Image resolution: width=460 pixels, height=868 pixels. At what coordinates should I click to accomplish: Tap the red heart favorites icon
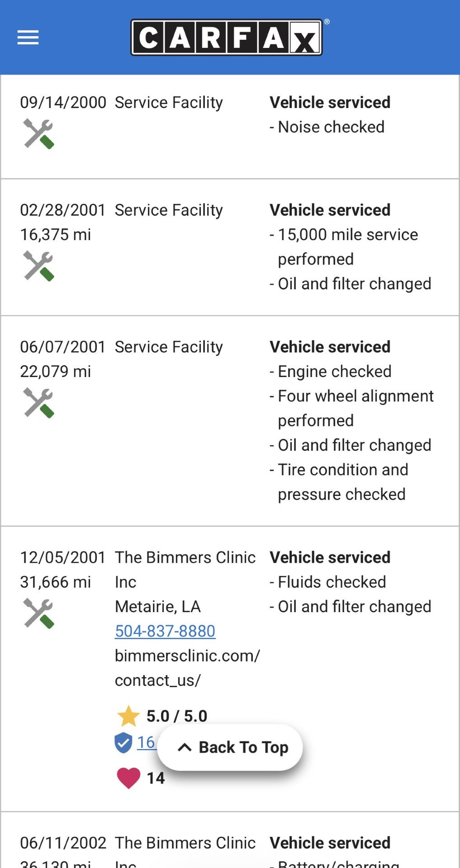[x=128, y=778]
